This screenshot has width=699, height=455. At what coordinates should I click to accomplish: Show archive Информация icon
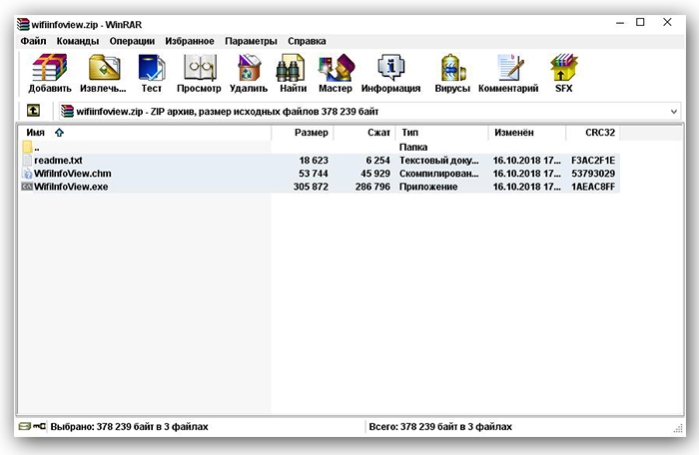click(391, 68)
